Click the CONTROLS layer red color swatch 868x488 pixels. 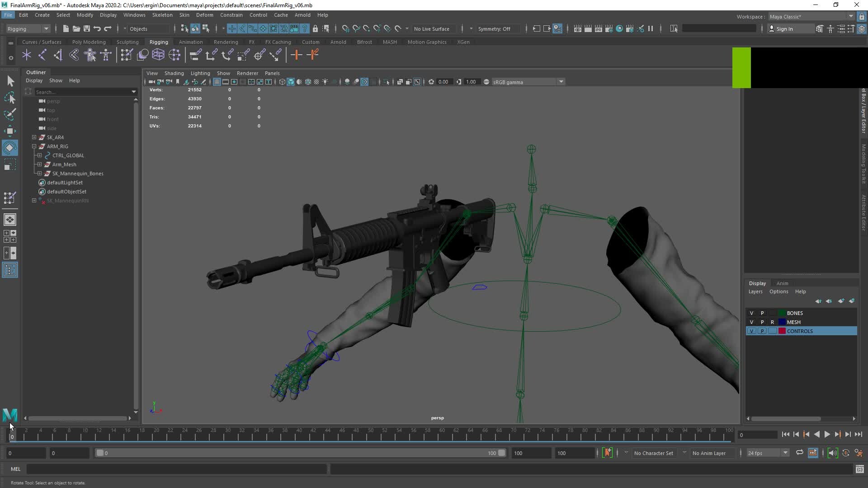point(782,331)
